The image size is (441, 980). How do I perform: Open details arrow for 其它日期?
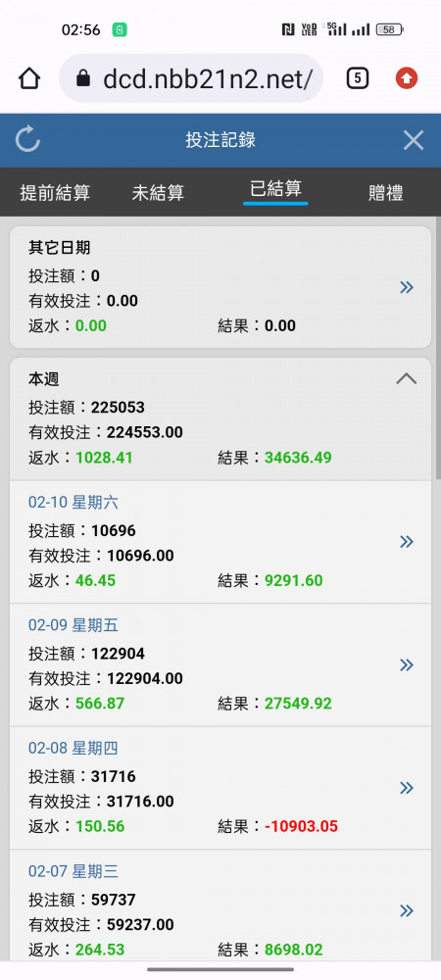tap(407, 287)
